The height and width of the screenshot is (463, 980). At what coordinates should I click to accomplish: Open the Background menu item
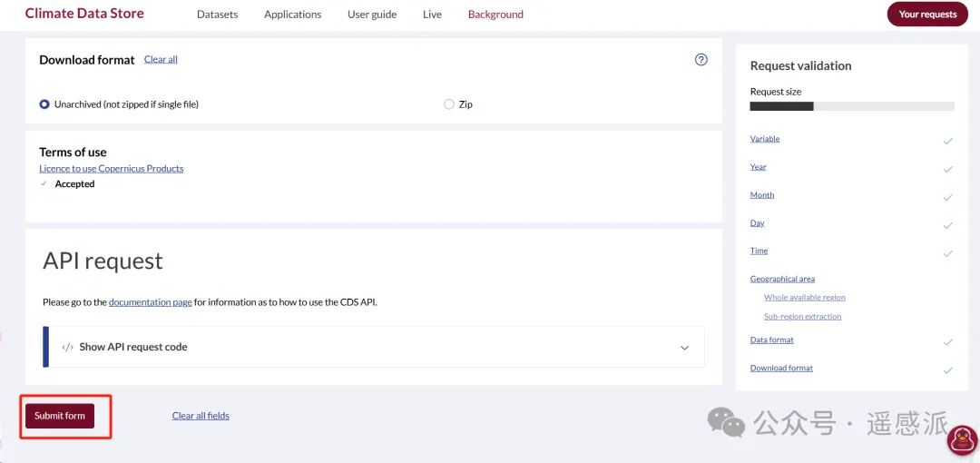pyautogui.click(x=495, y=15)
